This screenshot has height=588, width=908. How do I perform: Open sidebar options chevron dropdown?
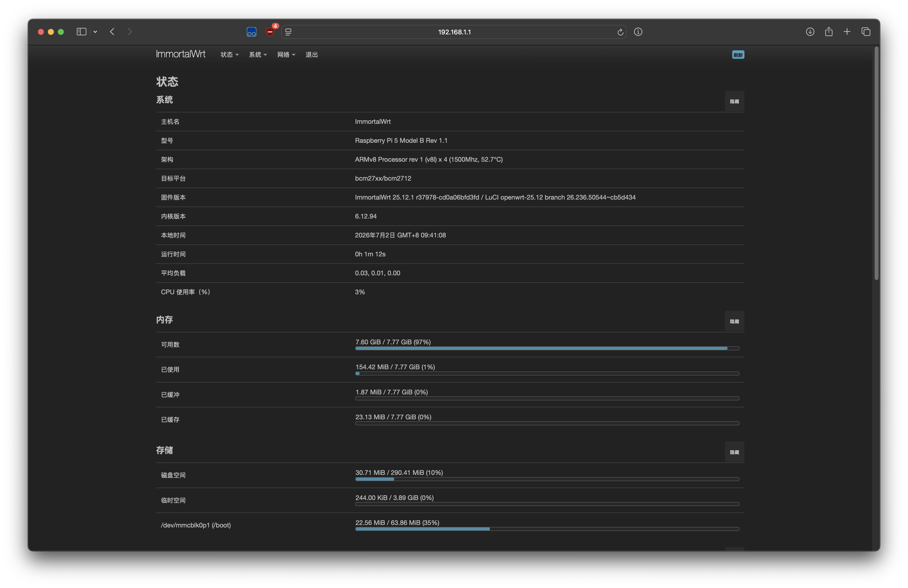tap(95, 32)
